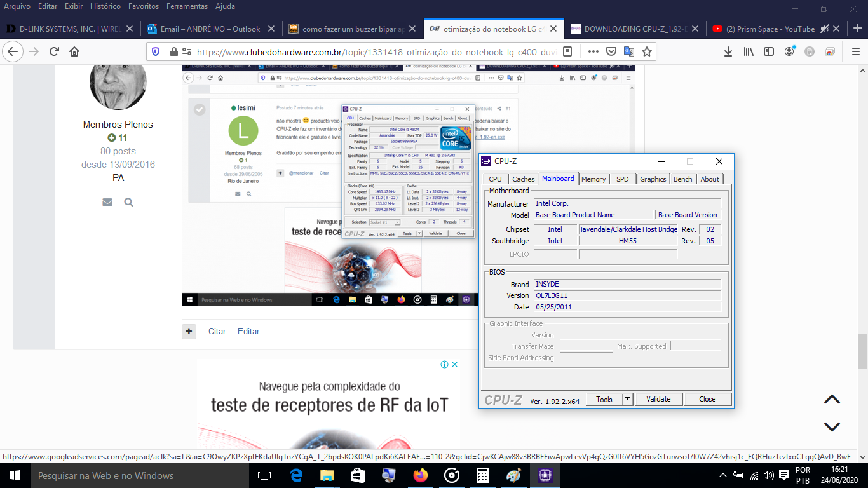Screen dimensions: 868x488
Task: Close the DOWNLOADING CPU-Z browser tab
Action: point(695,29)
